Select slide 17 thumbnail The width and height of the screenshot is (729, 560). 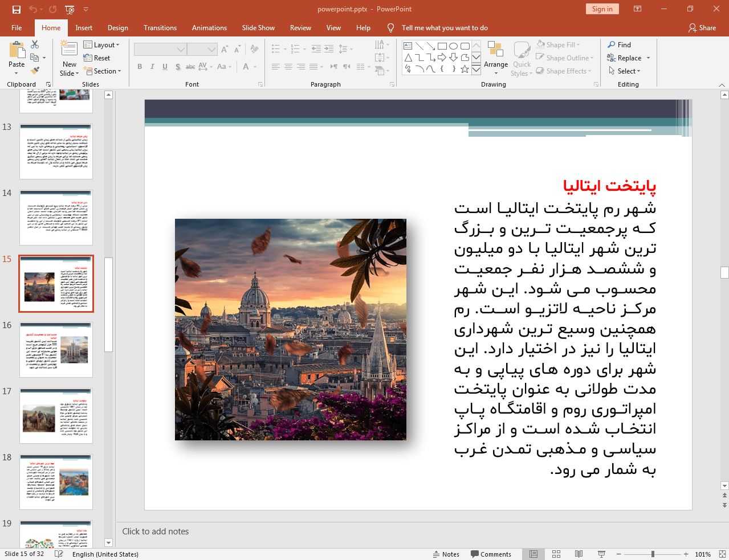pos(55,415)
